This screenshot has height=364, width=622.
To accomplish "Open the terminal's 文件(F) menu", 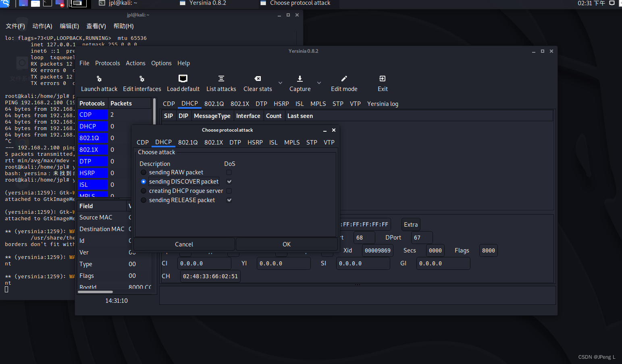I will point(15,26).
